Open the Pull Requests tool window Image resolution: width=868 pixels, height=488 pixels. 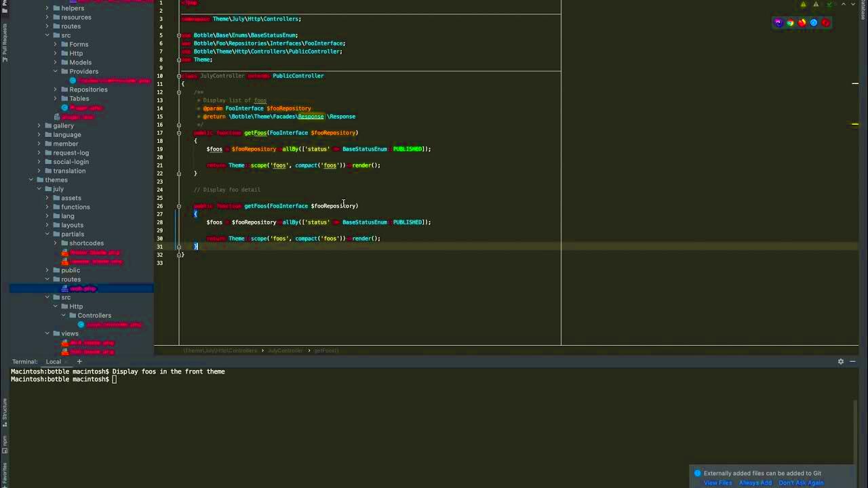tap(5, 43)
